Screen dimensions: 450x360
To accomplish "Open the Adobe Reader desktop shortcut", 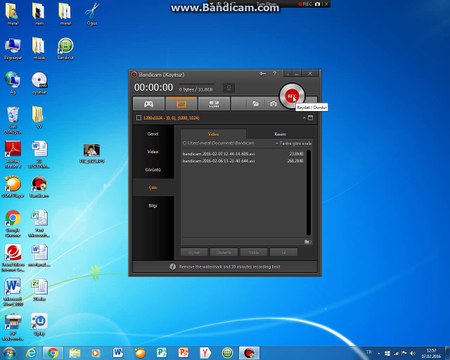I will [13, 154].
